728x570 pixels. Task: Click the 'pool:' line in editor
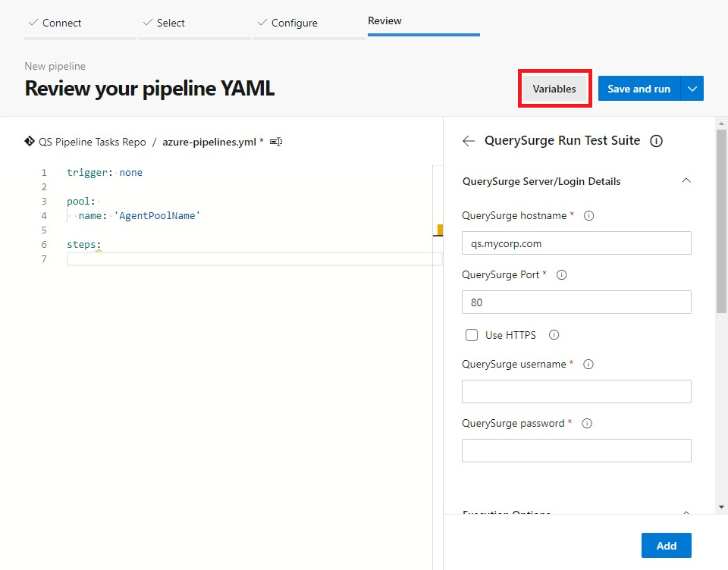pos(81,202)
